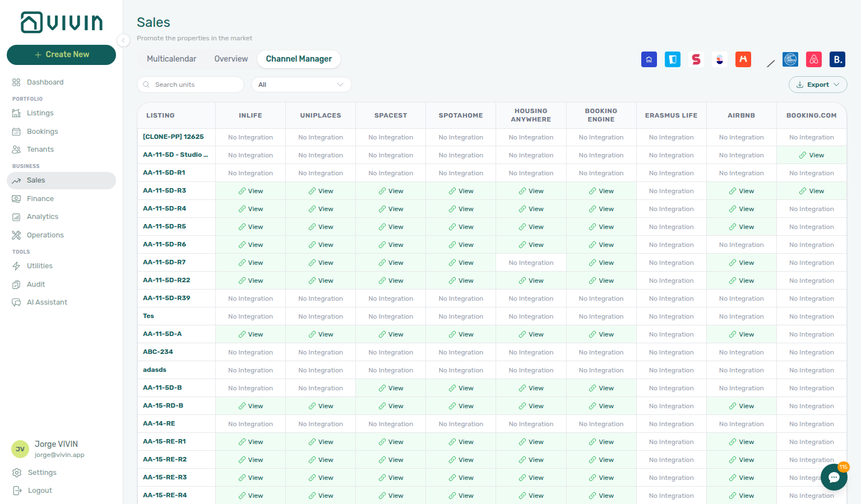Open the Airbnb channel icon
Screen dimensions: 861x504
click(814, 59)
